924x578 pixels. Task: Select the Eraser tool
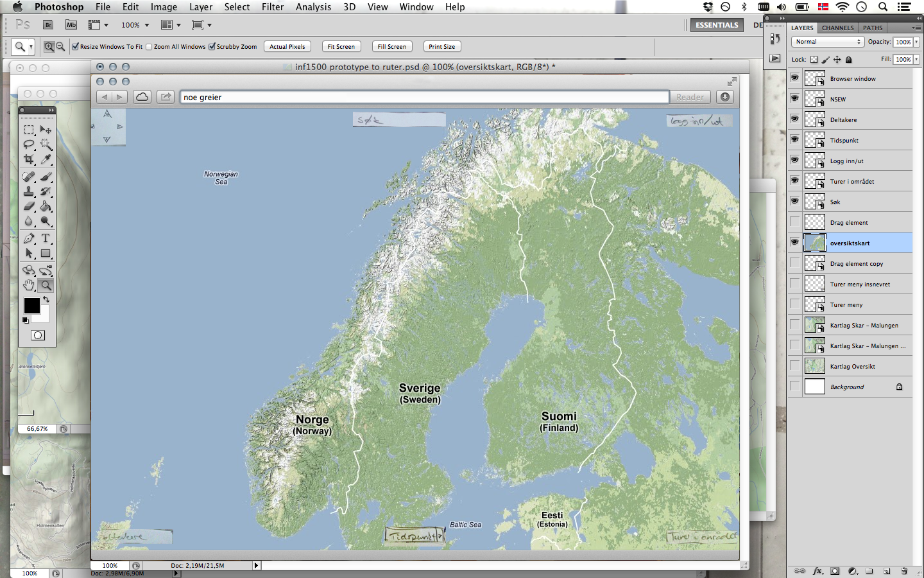(29, 206)
